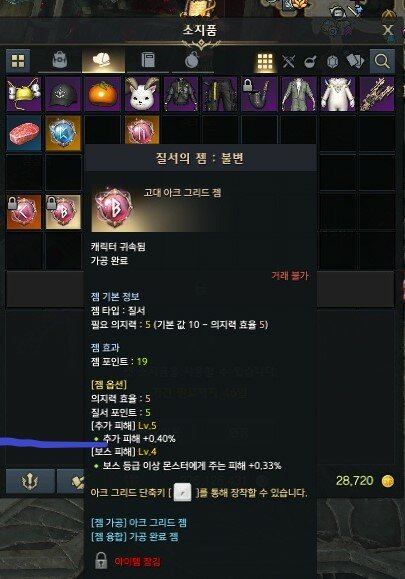
Task: Filter by cards icon
Action: (x=355, y=61)
